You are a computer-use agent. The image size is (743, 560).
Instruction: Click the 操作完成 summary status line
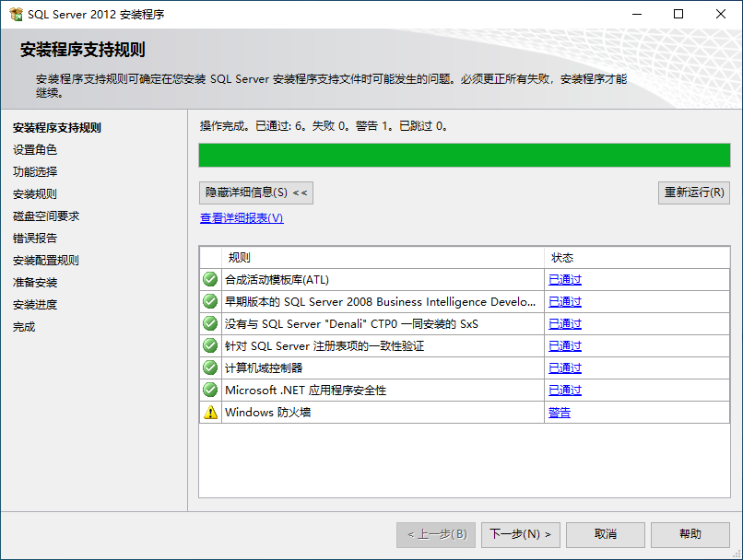tap(324, 126)
